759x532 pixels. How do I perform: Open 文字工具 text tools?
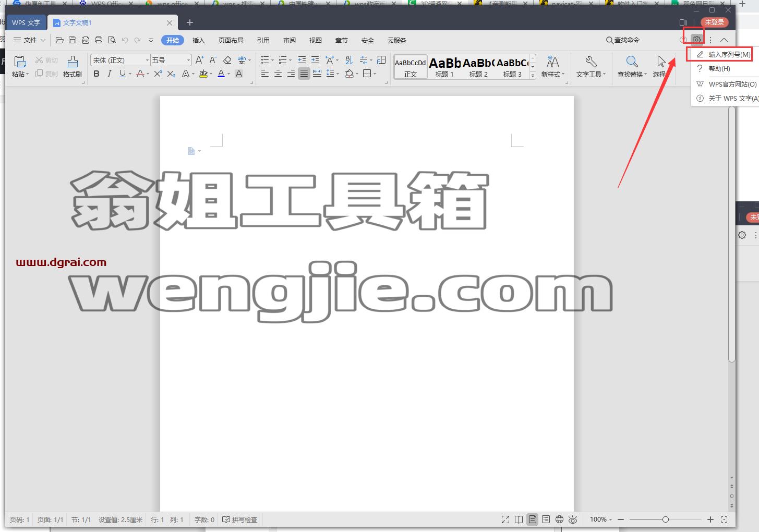point(591,66)
